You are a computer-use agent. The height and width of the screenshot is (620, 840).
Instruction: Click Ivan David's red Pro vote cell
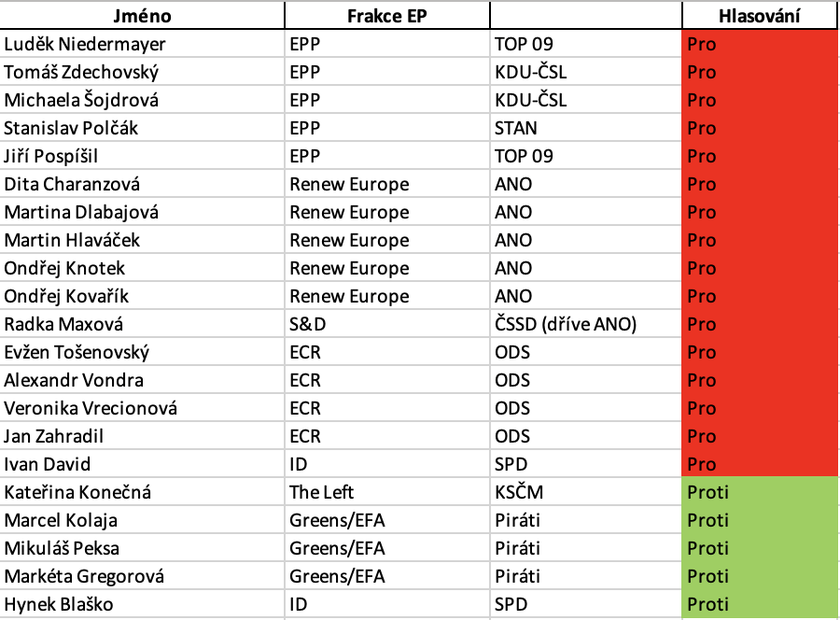pos(760,464)
